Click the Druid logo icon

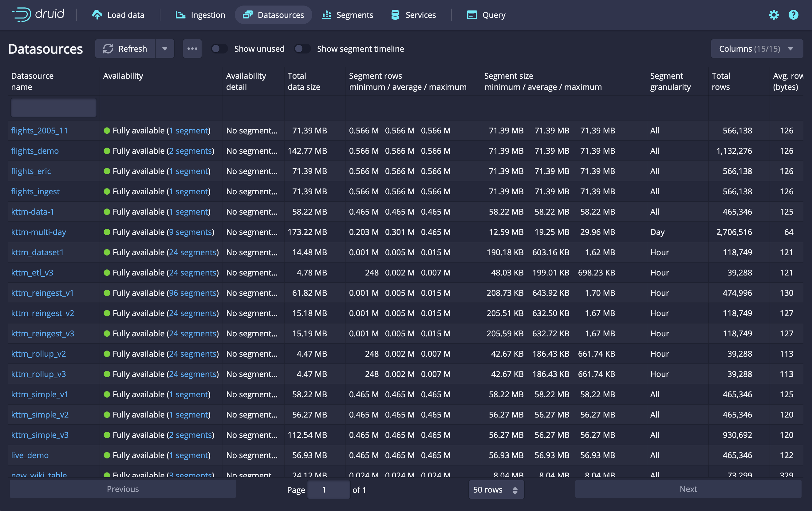pyautogui.click(x=21, y=14)
